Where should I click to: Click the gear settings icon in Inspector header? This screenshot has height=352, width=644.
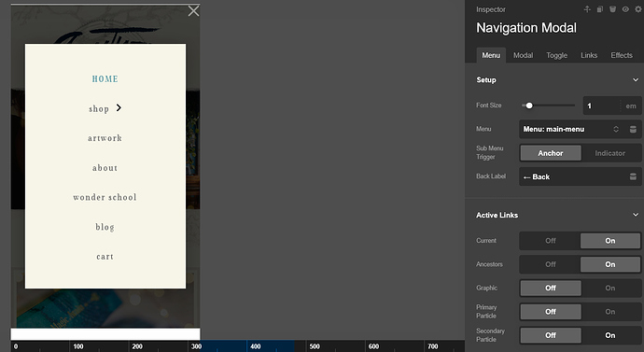coord(638,9)
